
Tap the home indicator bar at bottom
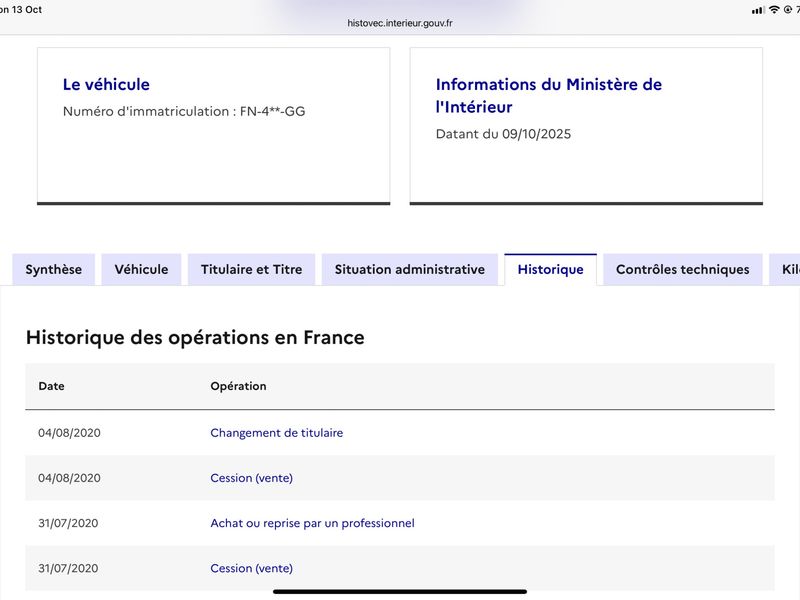[x=400, y=592]
